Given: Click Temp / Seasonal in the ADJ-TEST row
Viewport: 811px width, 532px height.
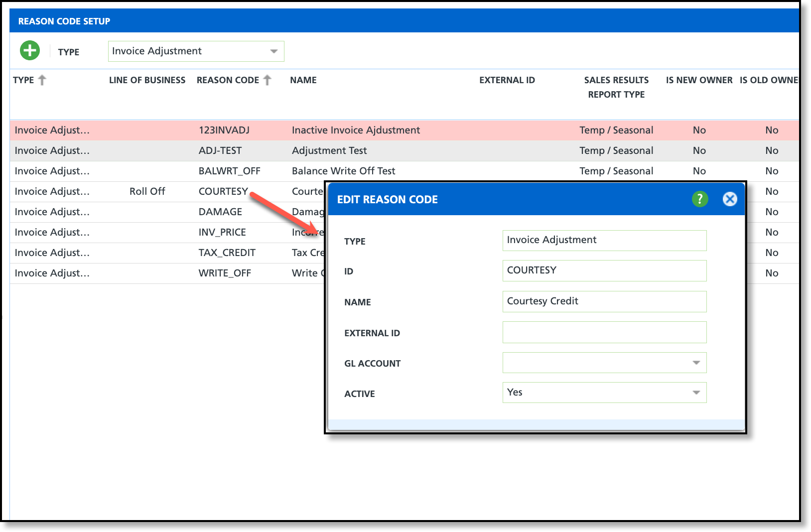Looking at the screenshot, I should click(616, 150).
